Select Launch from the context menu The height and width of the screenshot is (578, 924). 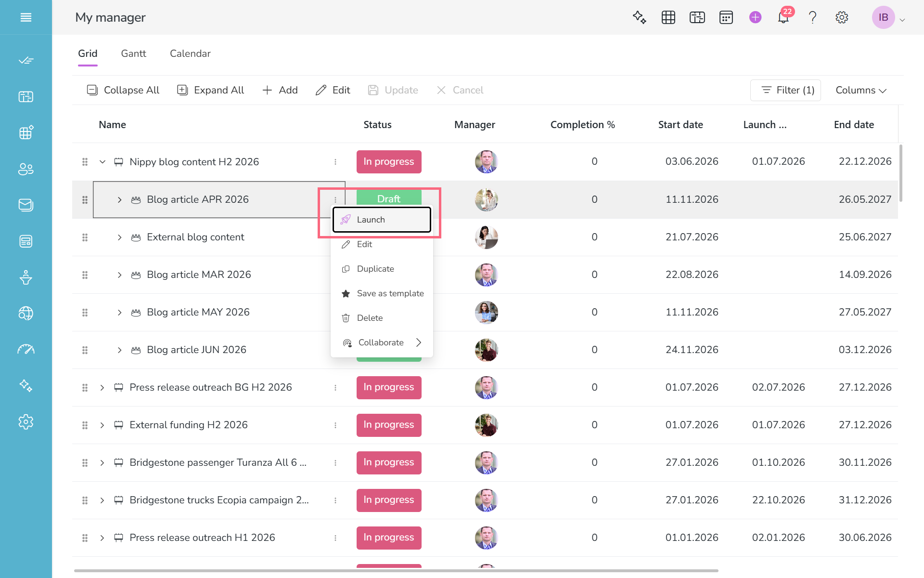[x=382, y=220]
